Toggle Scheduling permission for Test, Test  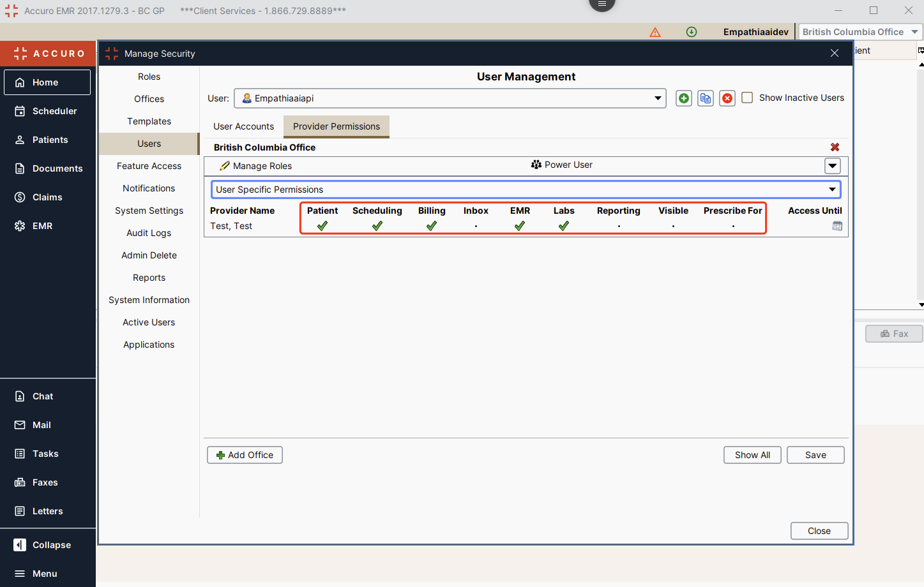pyautogui.click(x=377, y=226)
